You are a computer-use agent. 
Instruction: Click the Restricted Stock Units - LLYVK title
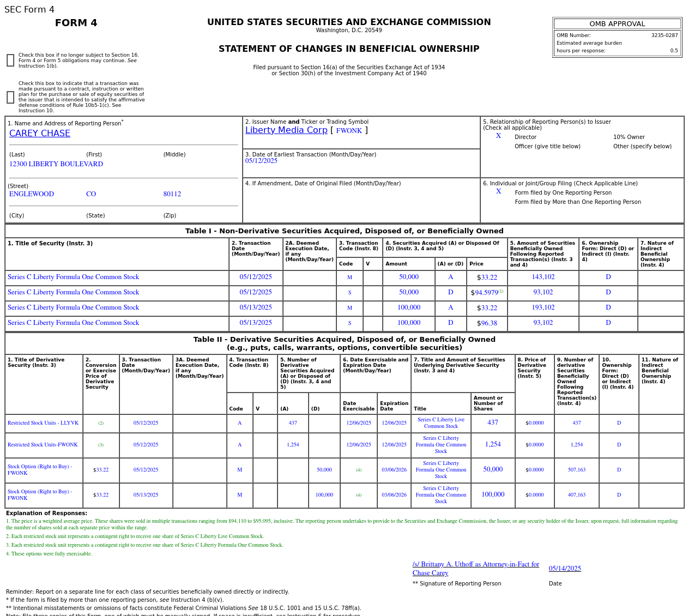pyautogui.click(x=43, y=423)
